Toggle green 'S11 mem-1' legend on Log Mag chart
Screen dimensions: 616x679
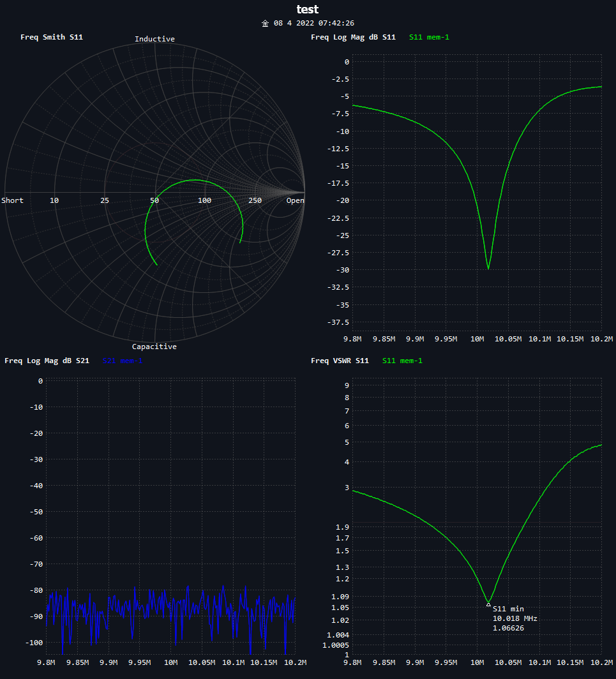(x=429, y=37)
